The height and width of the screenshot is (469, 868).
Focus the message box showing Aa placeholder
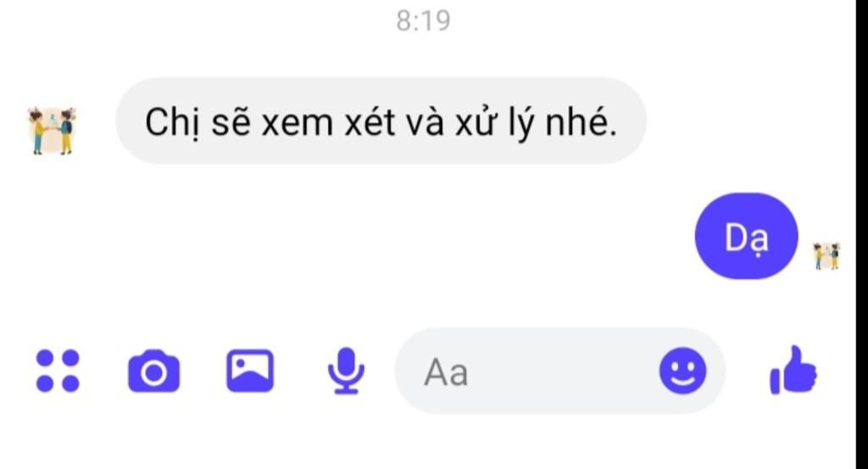[x=559, y=371]
